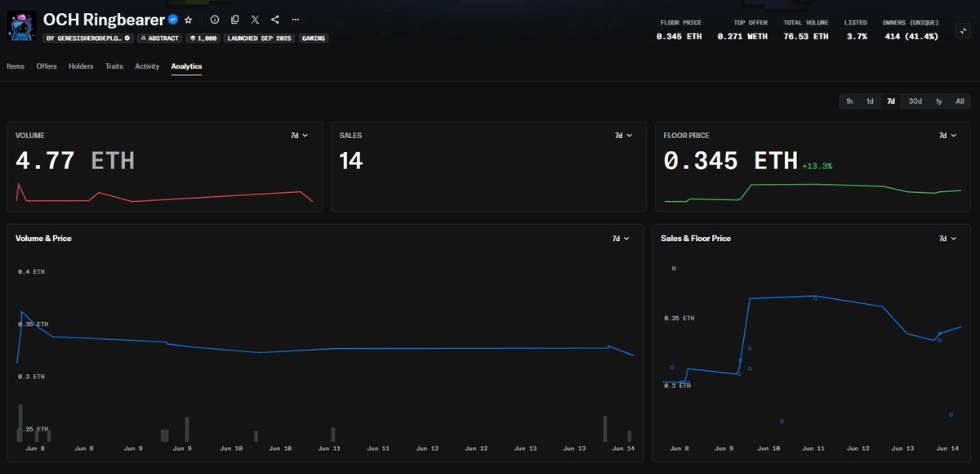Viewport: 980px width, 474px height.
Task: Set global time range to 1y
Action: click(x=939, y=101)
